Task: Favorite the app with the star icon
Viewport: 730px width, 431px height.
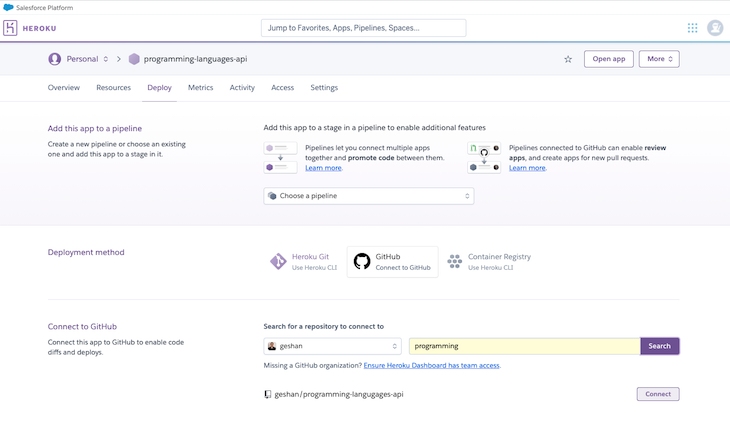Action: 568,59
